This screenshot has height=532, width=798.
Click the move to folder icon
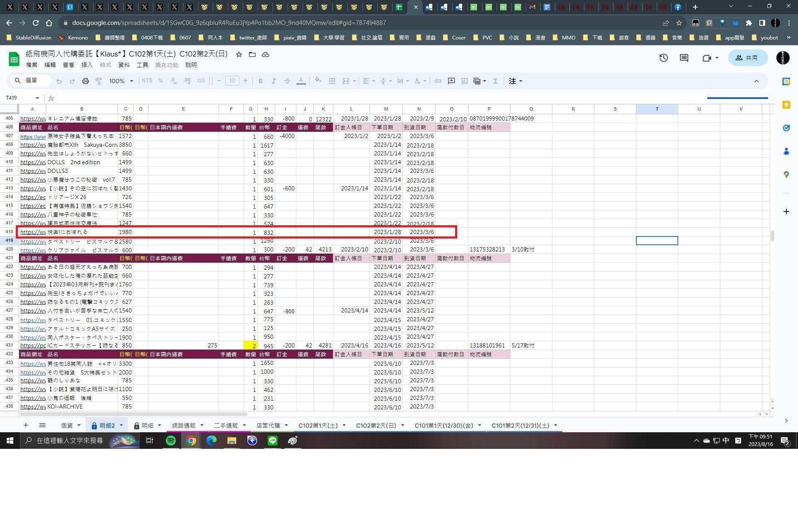coord(252,54)
